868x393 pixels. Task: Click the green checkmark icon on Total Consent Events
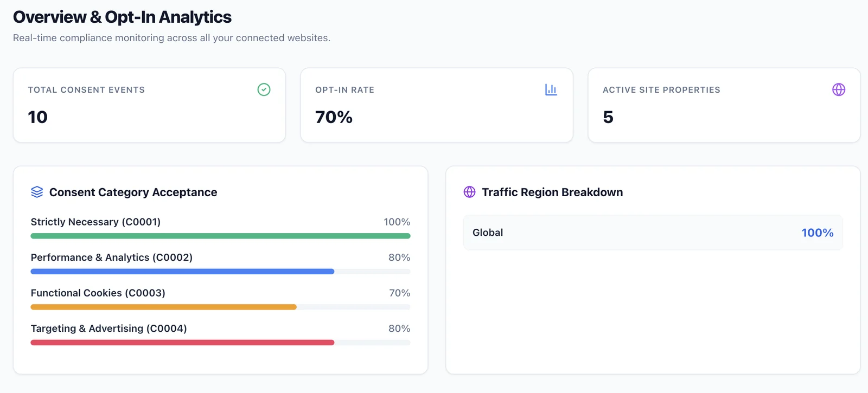coord(264,89)
